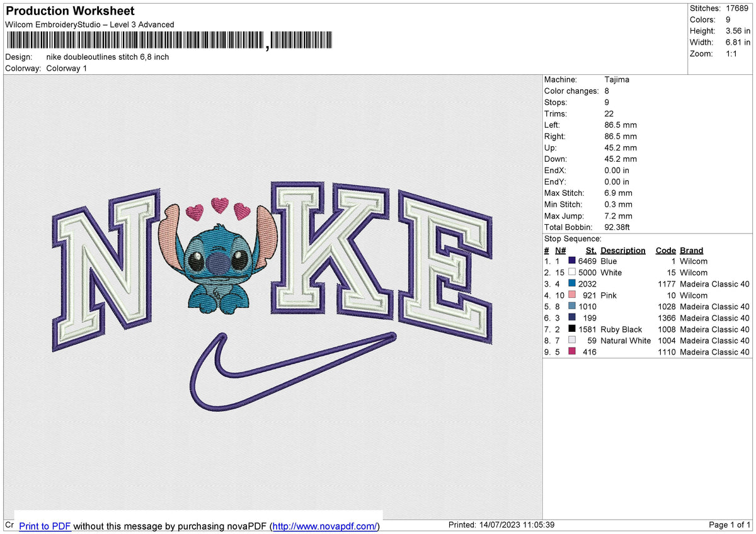Viewport: 756px width, 534px height.
Task: Click the Stitches count 17689
Action: 737,8
